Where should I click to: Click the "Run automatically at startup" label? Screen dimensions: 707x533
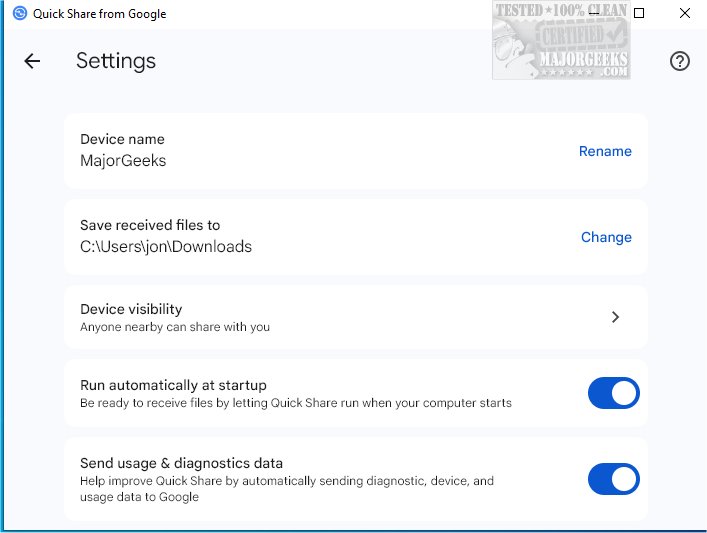click(173, 385)
